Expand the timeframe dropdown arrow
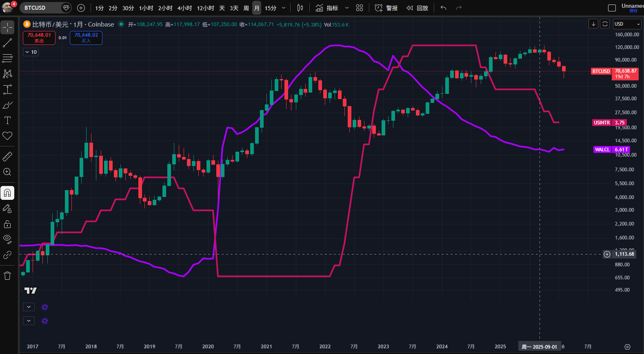644x354 pixels. click(284, 8)
